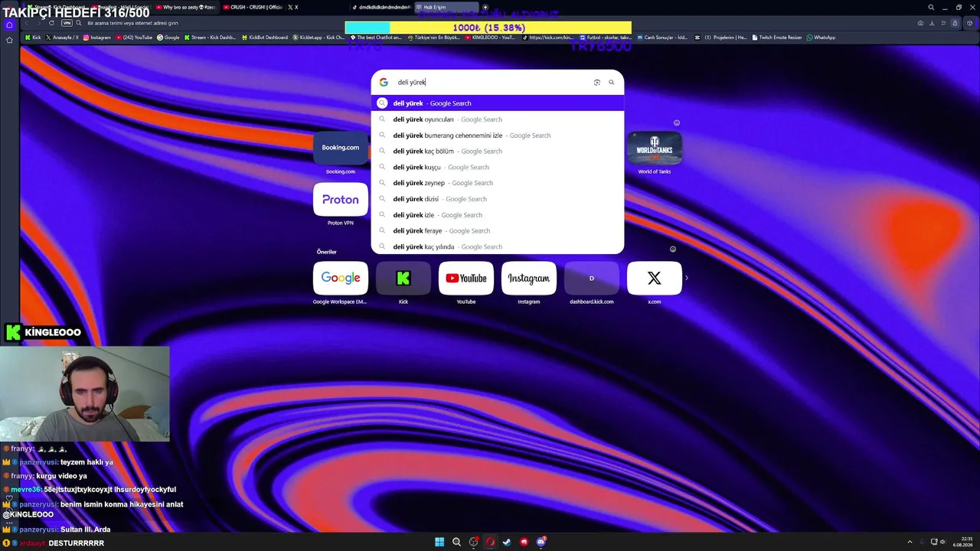Click the magnifier search button in search box
980x551 pixels.
pyautogui.click(x=611, y=82)
